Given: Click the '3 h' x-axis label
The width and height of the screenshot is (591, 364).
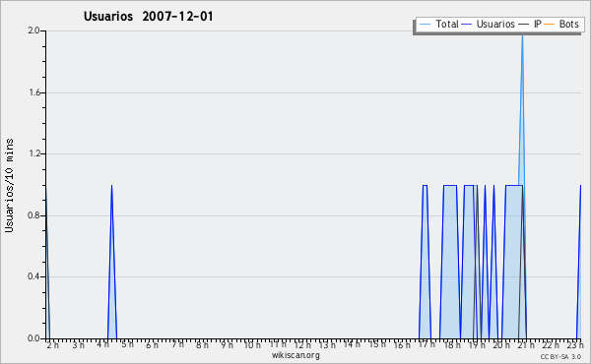Looking at the screenshot, I should (x=78, y=344).
